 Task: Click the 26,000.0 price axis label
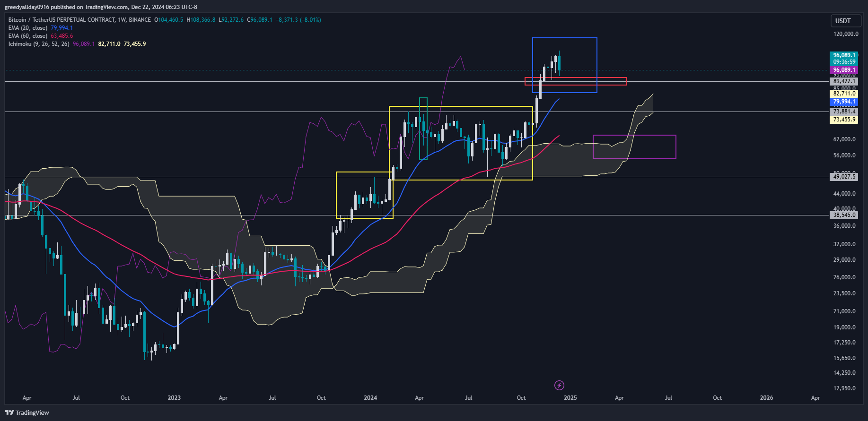(x=844, y=277)
